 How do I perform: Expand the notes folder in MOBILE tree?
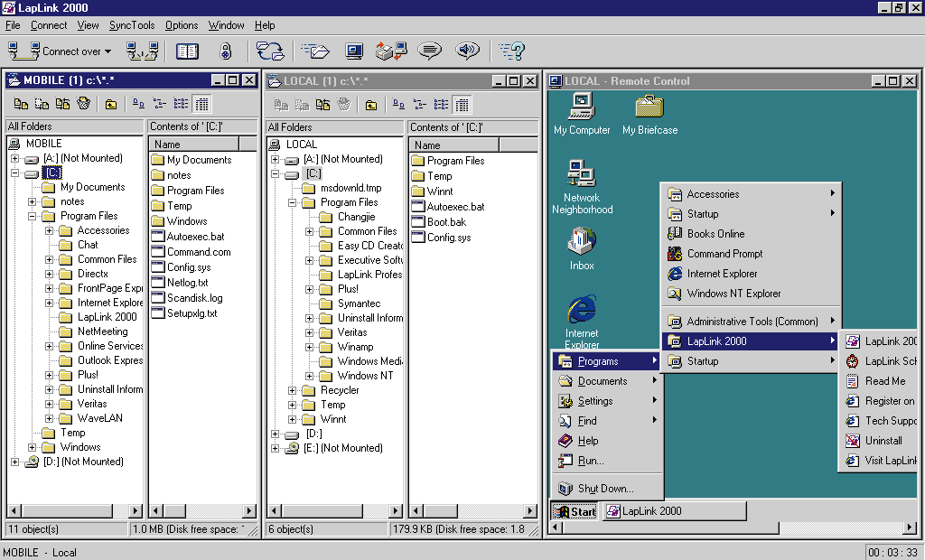[x=33, y=201]
